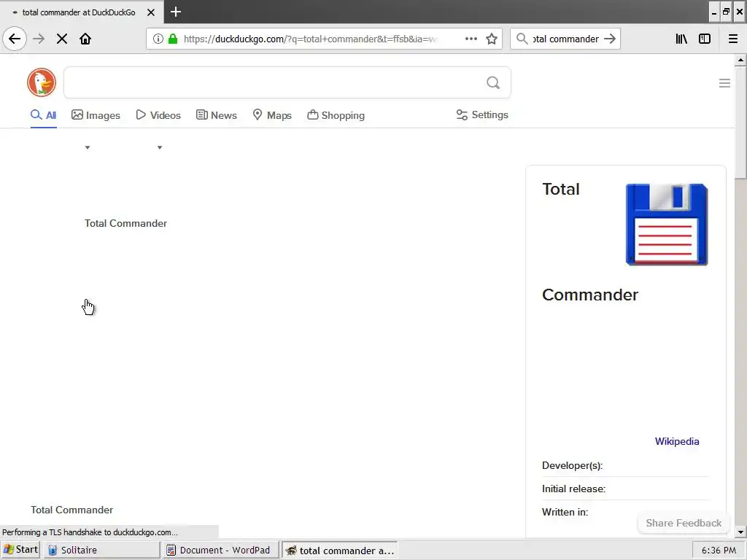Open the Firefox home page

pos(85,39)
